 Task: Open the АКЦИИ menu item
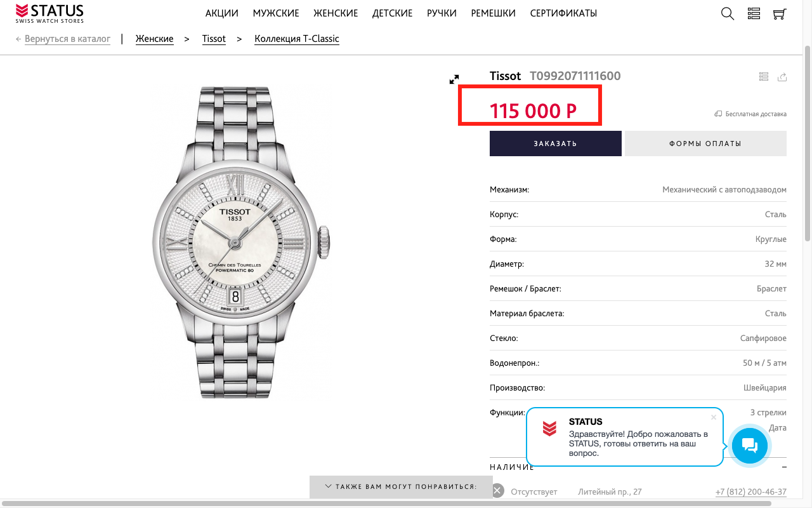221,13
